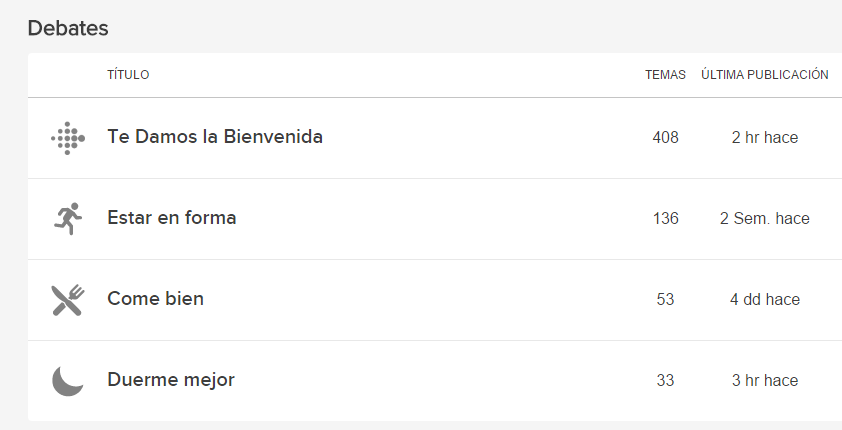842x430 pixels.
Task: Click the TEMAS column header
Action: tap(665, 75)
